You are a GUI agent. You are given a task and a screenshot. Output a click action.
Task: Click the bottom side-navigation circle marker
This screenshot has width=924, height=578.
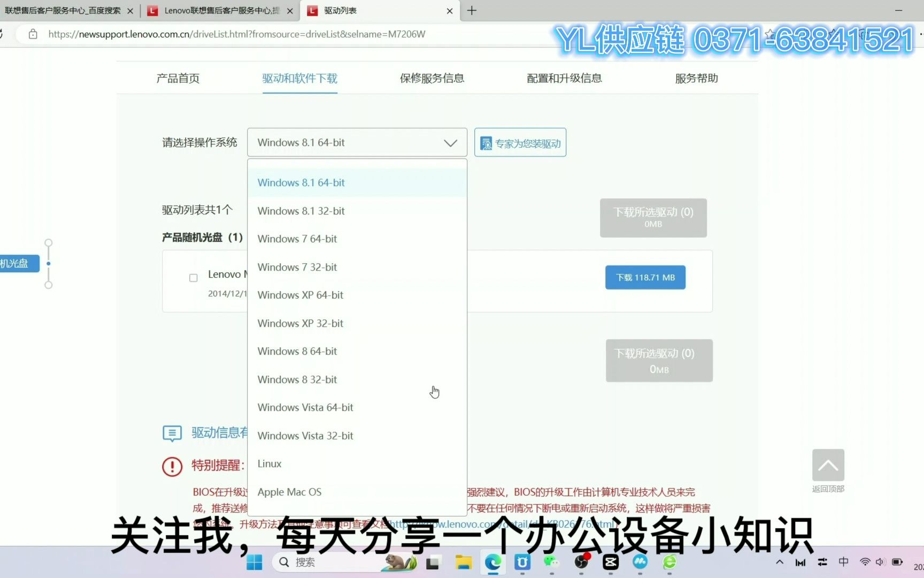(49, 285)
